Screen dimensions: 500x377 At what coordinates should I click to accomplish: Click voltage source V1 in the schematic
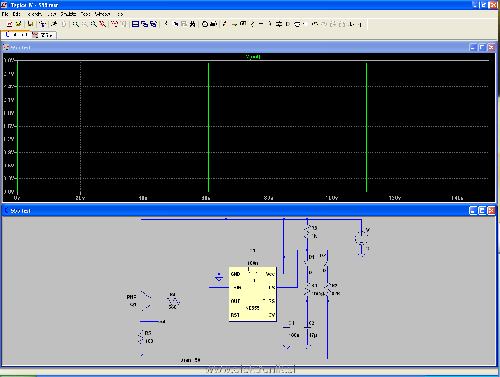[x=361, y=239]
